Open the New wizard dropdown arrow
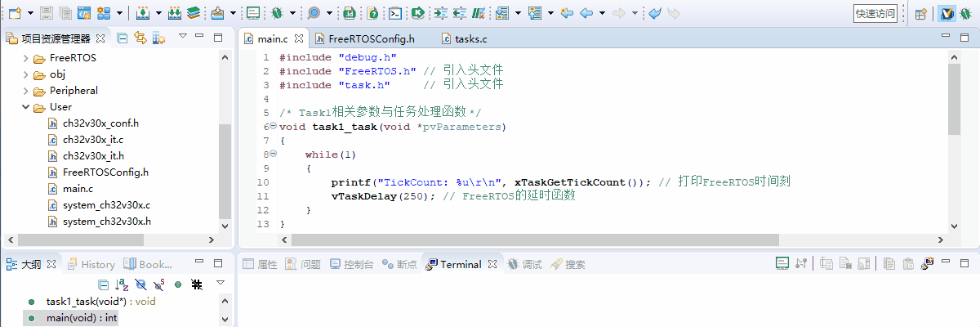This screenshot has height=327, width=980. point(29,14)
